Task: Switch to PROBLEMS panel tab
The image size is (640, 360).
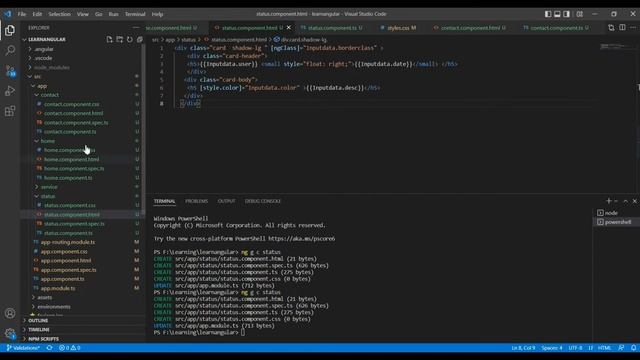Action: [x=196, y=201]
